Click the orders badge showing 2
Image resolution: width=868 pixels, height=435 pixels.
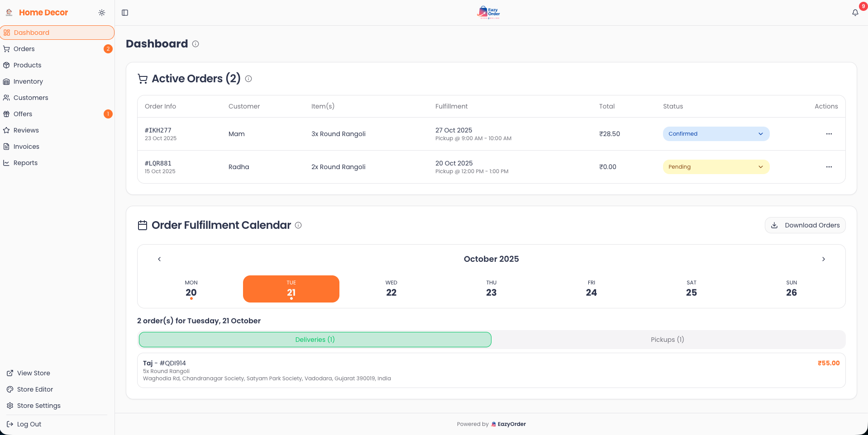[108, 49]
